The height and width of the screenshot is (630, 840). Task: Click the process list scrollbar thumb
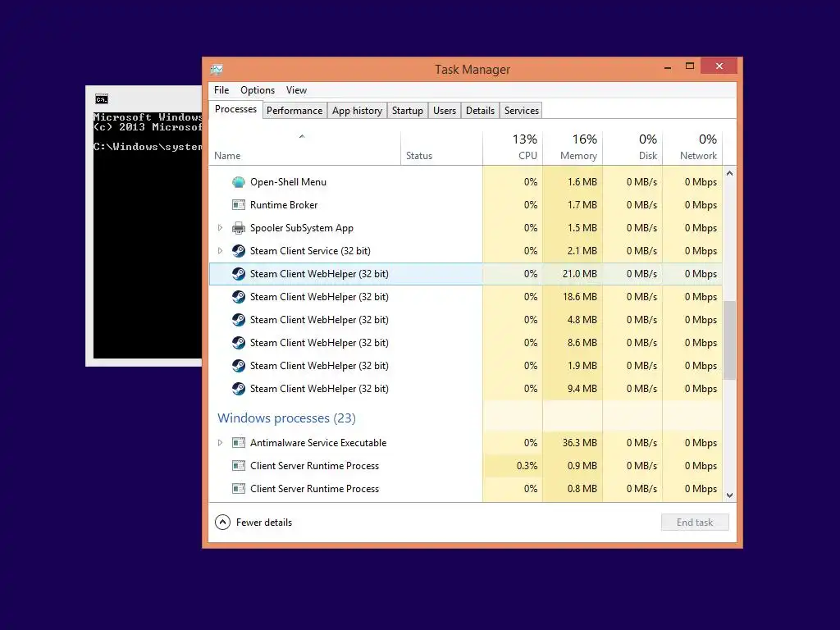pos(729,340)
